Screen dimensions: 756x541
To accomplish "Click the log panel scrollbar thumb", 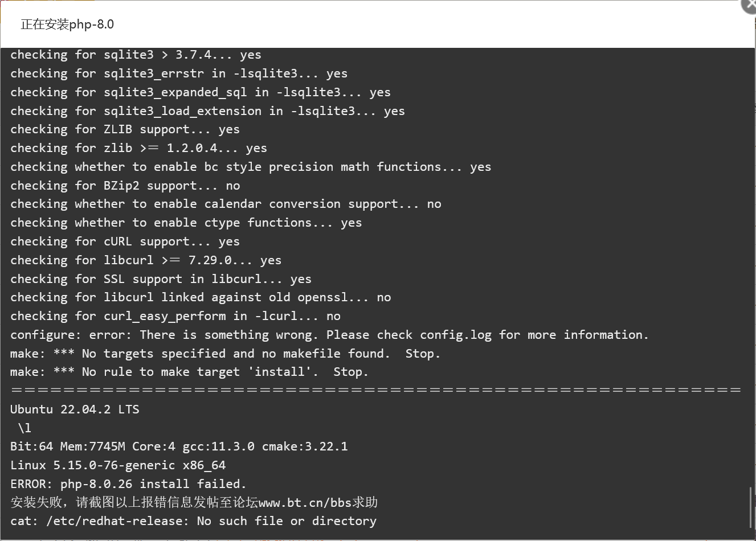I will tap(752, 508).
